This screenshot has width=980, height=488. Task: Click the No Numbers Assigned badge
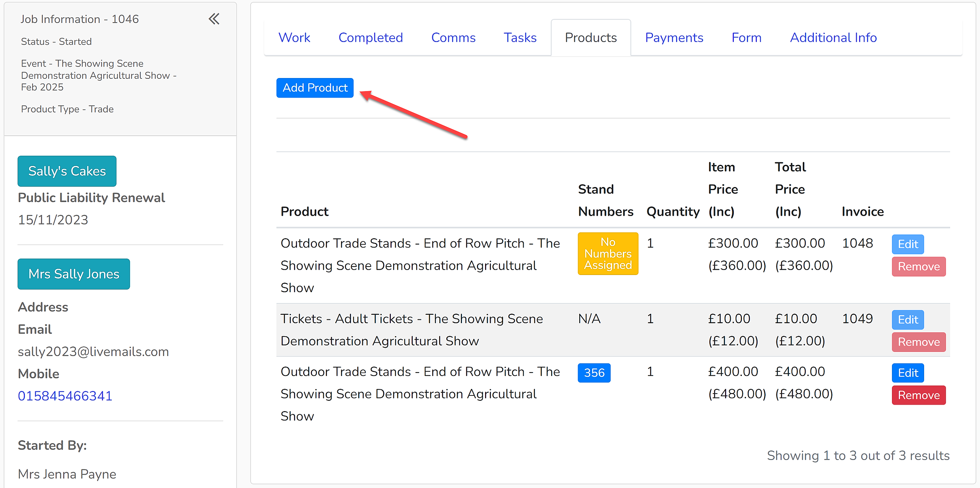click(608, 254)
